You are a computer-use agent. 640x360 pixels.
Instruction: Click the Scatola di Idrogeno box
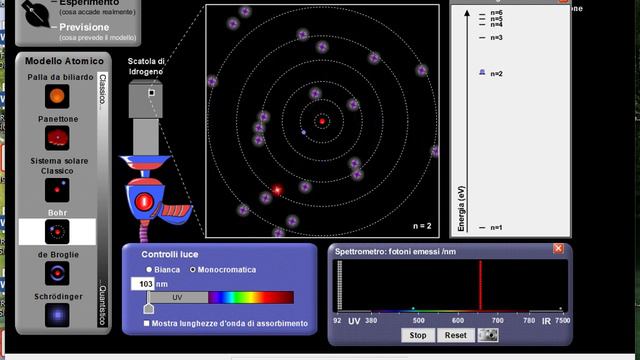(146, 99)
